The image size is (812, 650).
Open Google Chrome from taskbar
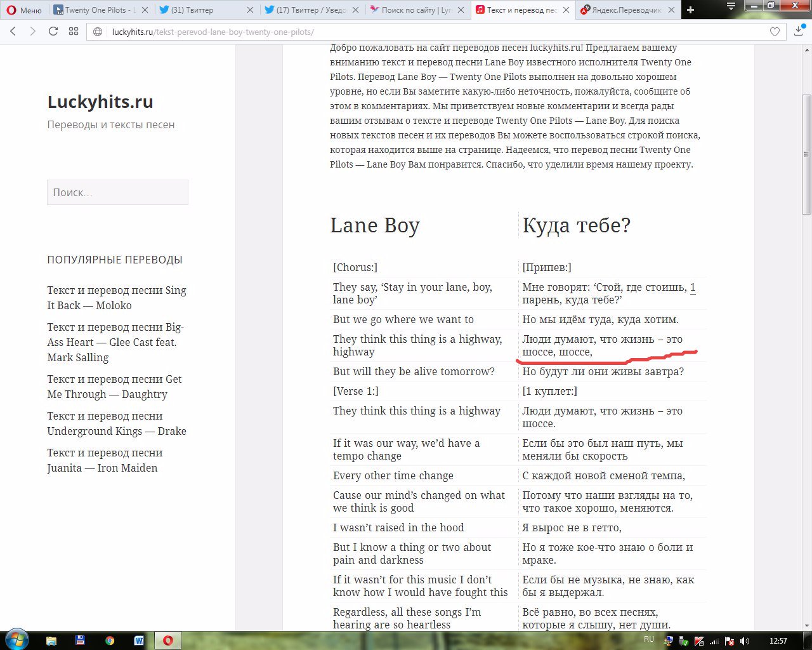click(x=110, y=640)
